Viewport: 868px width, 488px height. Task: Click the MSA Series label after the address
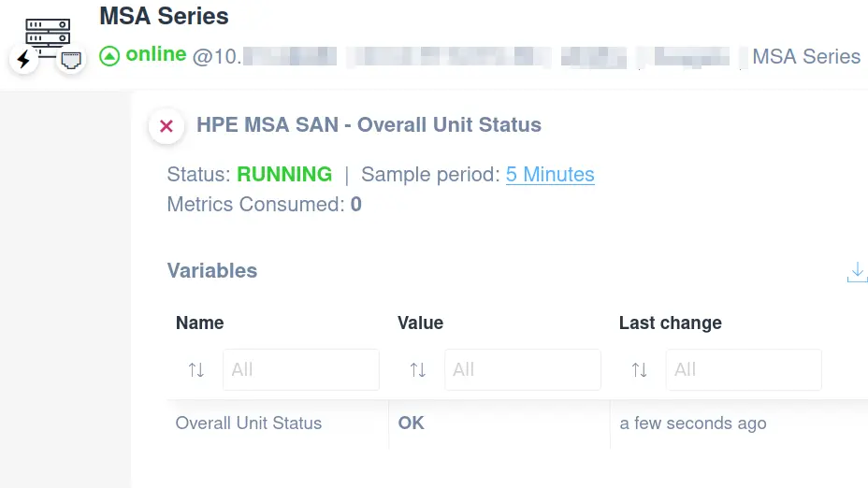[x=806, y=56]
